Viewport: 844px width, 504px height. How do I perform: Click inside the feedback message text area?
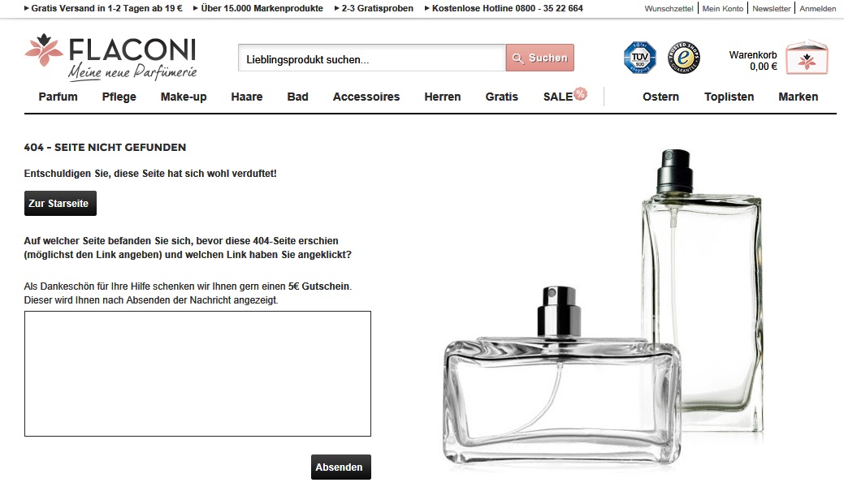click(x=197, y=374)
